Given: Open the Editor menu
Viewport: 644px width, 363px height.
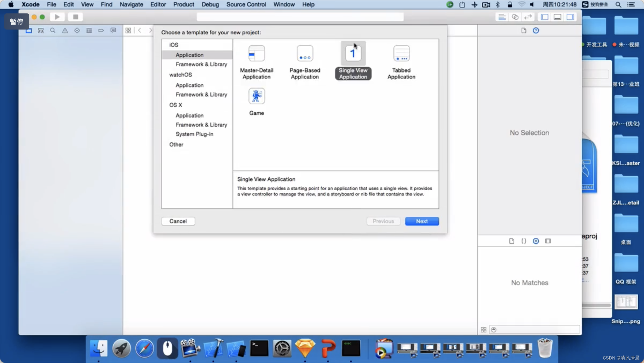Looking at the screenshot, I should coord(158,4).
